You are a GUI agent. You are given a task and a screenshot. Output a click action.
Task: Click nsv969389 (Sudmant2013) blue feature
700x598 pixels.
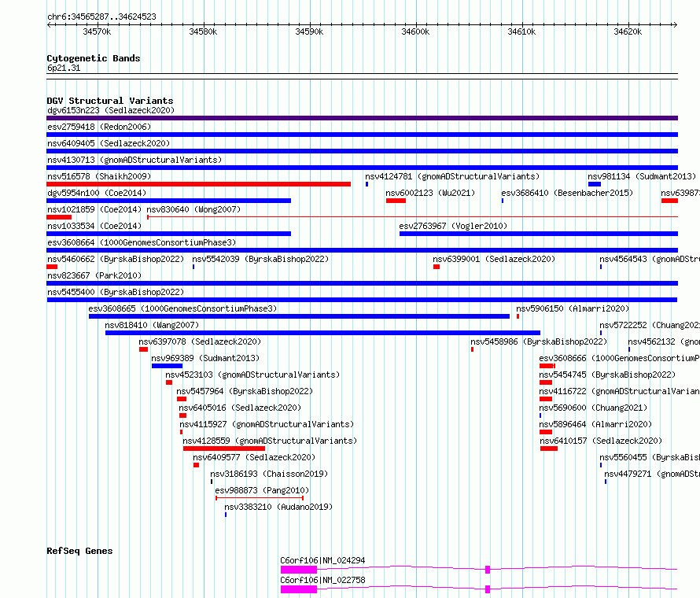167,366
